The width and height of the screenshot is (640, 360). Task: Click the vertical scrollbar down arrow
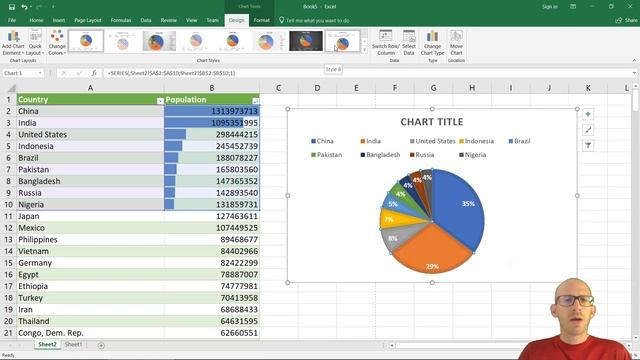(x=636, y=338)
